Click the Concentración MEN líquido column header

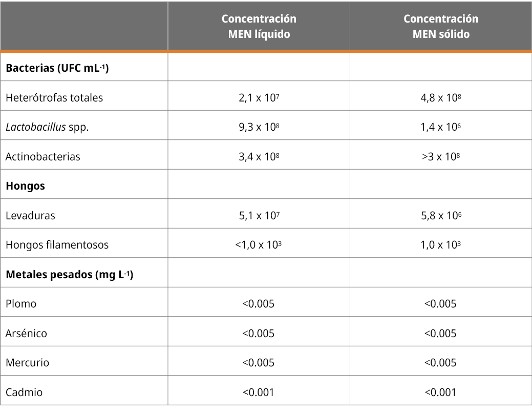point(259,27)
